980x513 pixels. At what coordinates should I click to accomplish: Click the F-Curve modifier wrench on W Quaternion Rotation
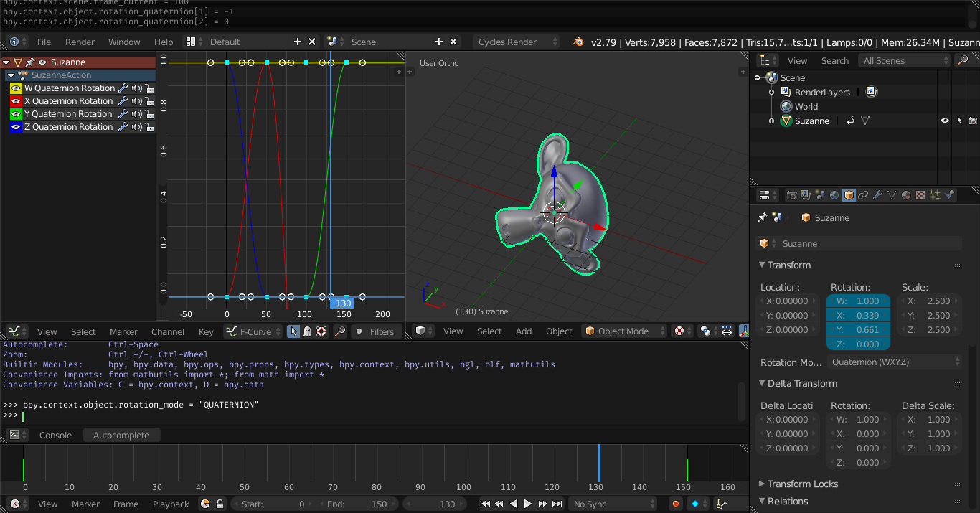123,88
